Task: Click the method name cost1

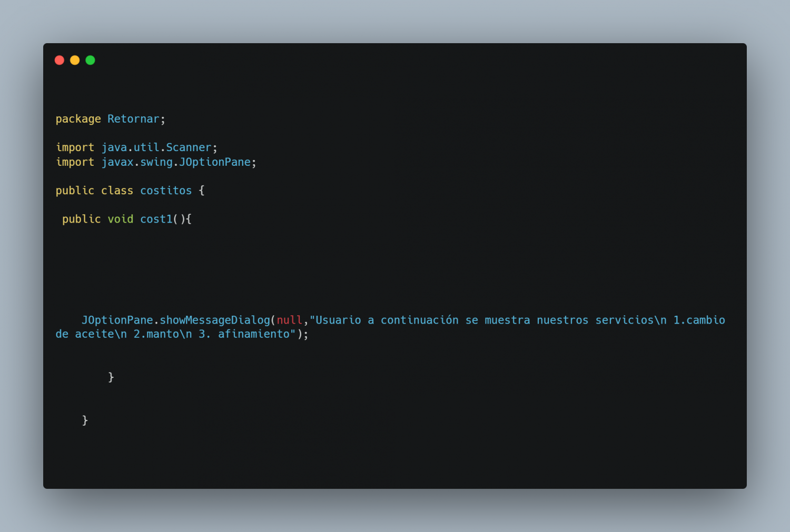Action: pos(156,219)
